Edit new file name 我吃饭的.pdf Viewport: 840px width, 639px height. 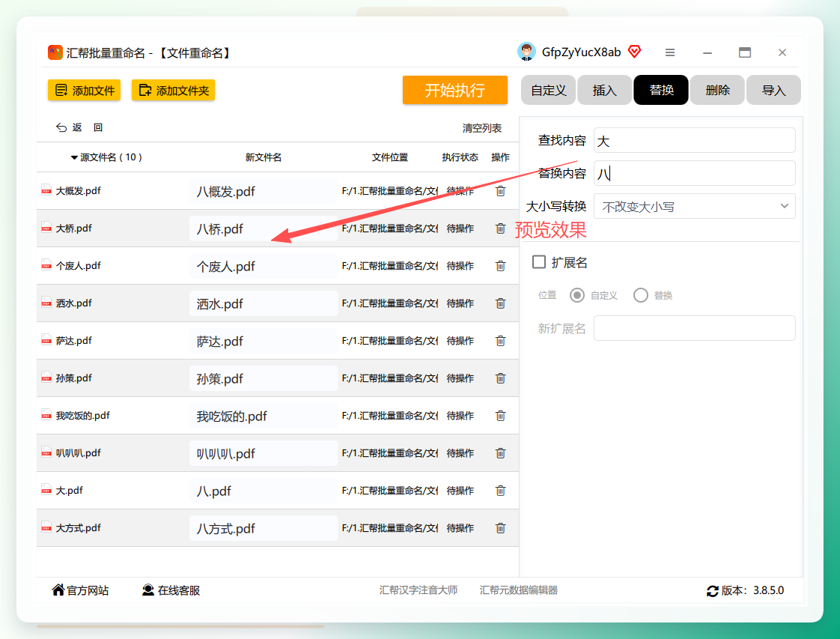click(263, 416)
